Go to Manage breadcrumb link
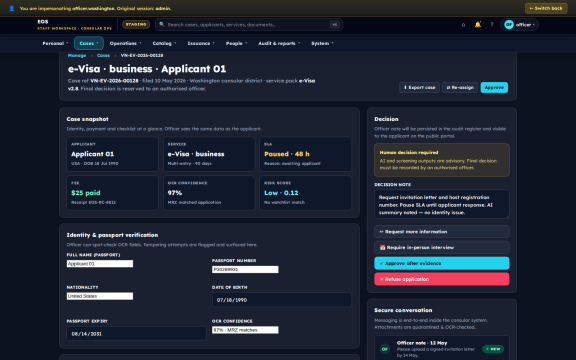Image resolution: width=576 pixels, height=360 pixels. pos(77,55)
